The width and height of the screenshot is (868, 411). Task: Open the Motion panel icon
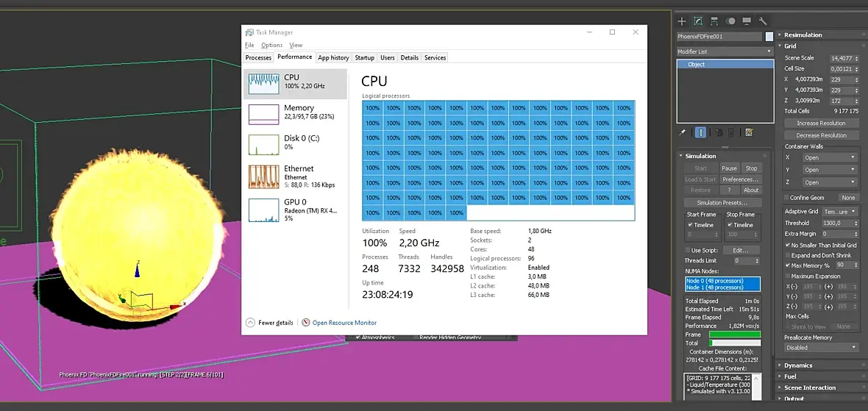point(730,21)
